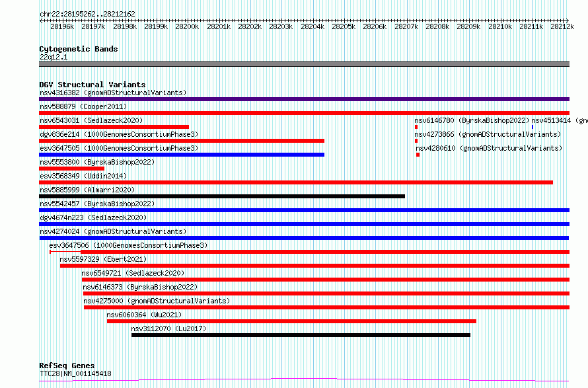Open the nsv5542457 (ByrskaBishop2022) label
Screen dimensions: 588x388
click(97, 204)
